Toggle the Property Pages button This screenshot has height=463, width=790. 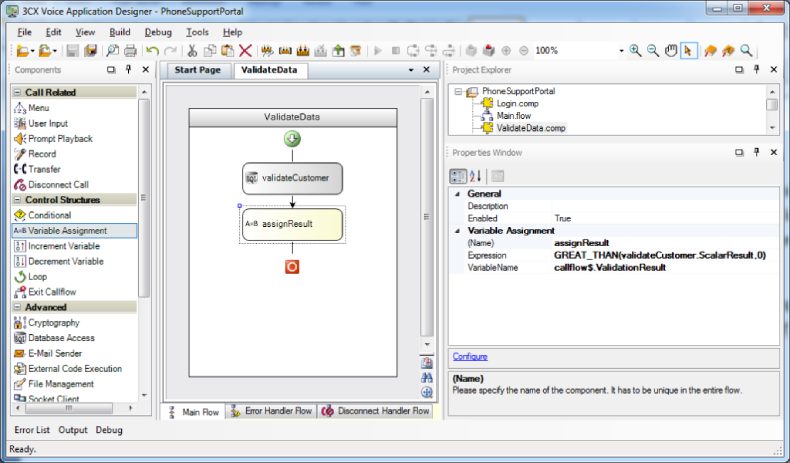tap(498, 176)
